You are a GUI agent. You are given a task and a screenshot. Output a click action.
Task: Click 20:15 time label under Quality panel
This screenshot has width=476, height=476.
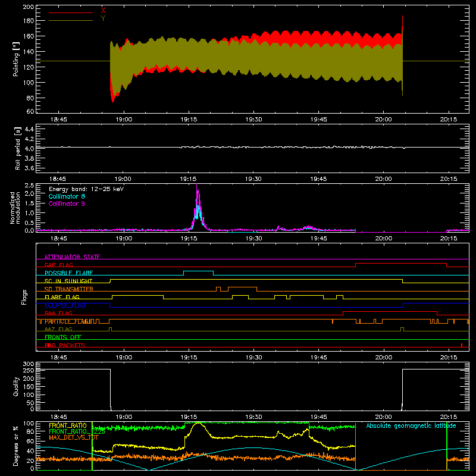[449, 417]
